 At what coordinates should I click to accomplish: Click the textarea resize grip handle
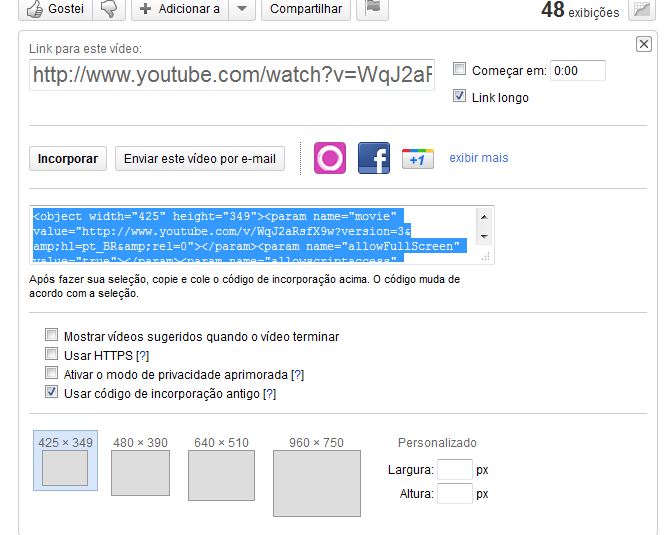(486, 256)
